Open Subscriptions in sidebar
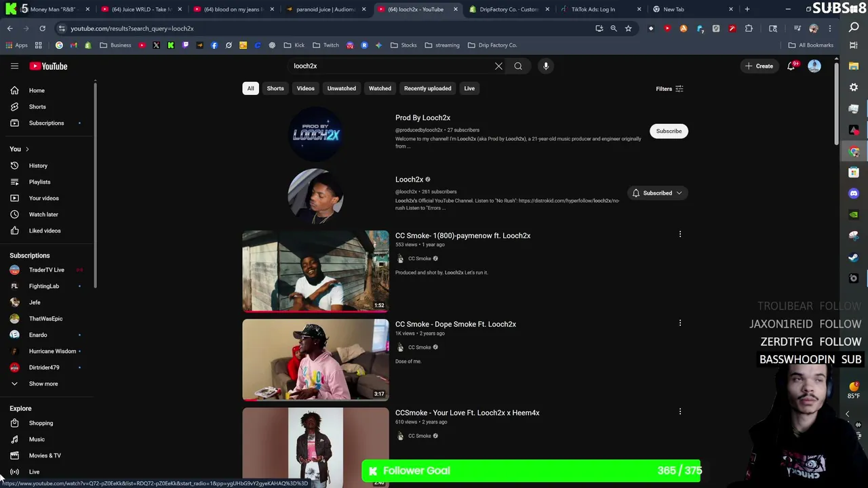Image resolution: width=868 pixels, height=488 pixels. tap(47, 123)
